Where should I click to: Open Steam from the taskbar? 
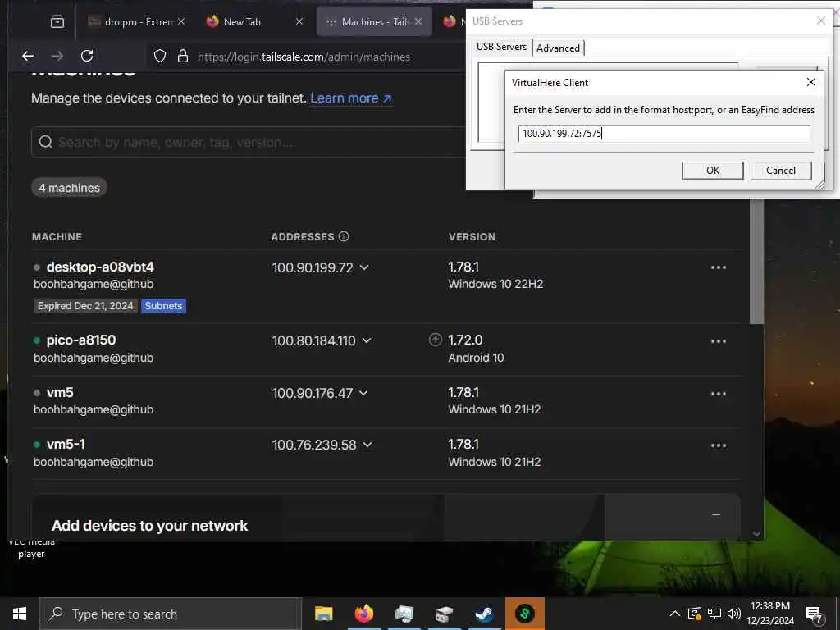pos(484,614)
